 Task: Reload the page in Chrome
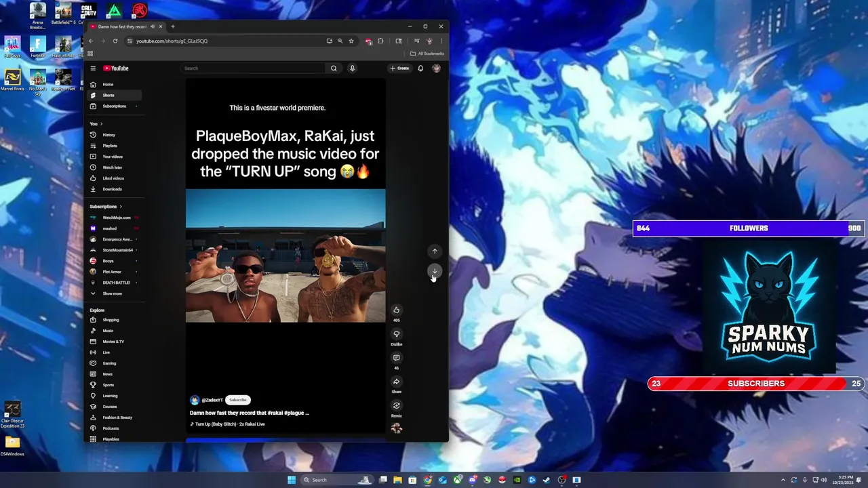point(115,41)
